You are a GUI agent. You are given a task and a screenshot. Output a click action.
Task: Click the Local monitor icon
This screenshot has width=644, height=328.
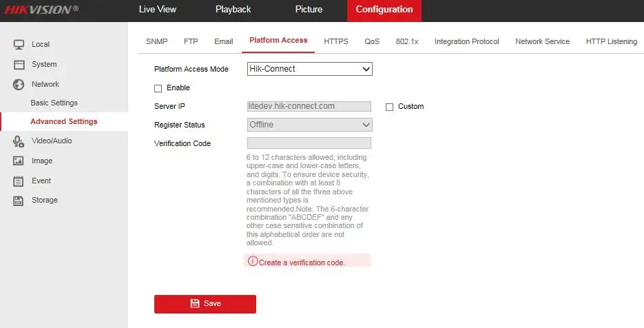pos(19,44)
